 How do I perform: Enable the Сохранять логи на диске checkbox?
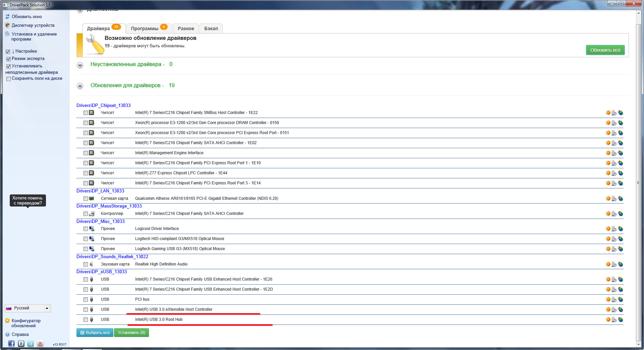(8, 79)
